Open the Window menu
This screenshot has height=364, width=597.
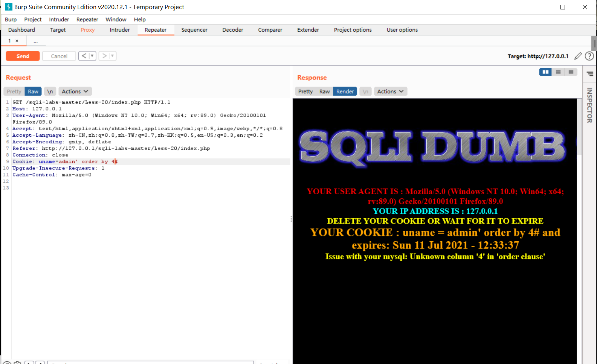116,20
